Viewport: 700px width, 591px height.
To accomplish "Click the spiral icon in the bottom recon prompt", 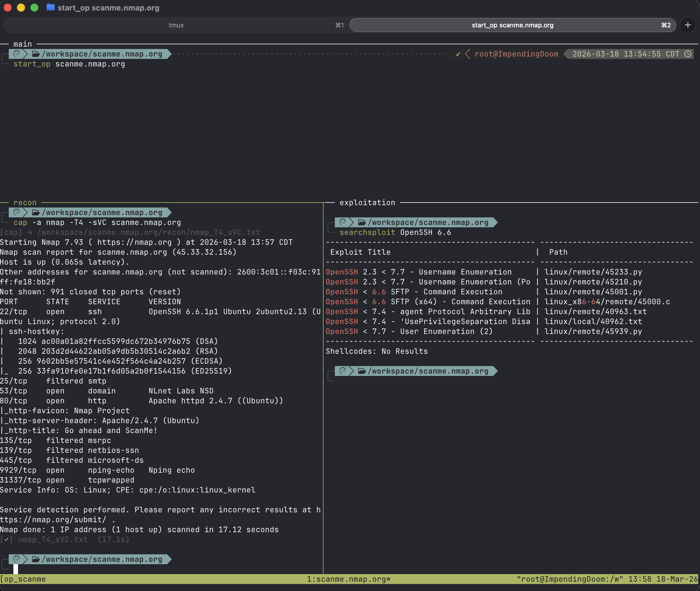I will pos(16,559).
